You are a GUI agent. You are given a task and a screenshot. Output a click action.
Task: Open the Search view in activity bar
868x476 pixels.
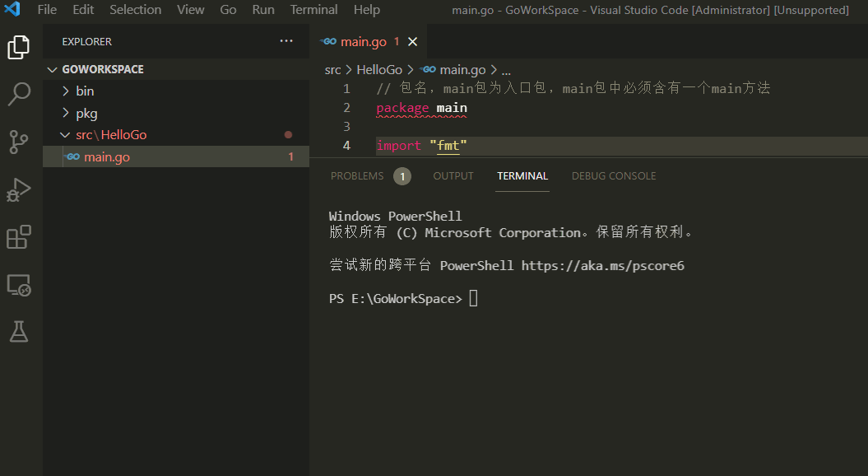tap(19, 94)
